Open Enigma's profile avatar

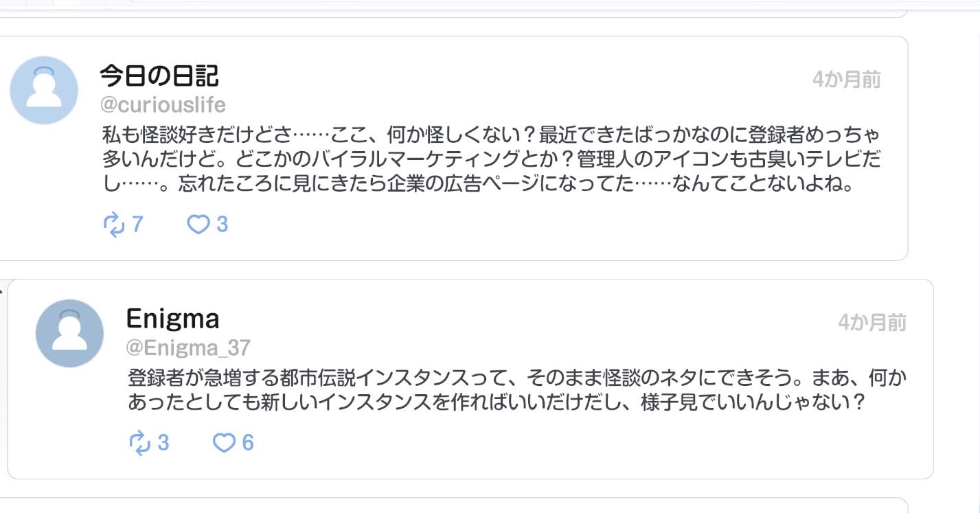(69, 333)
